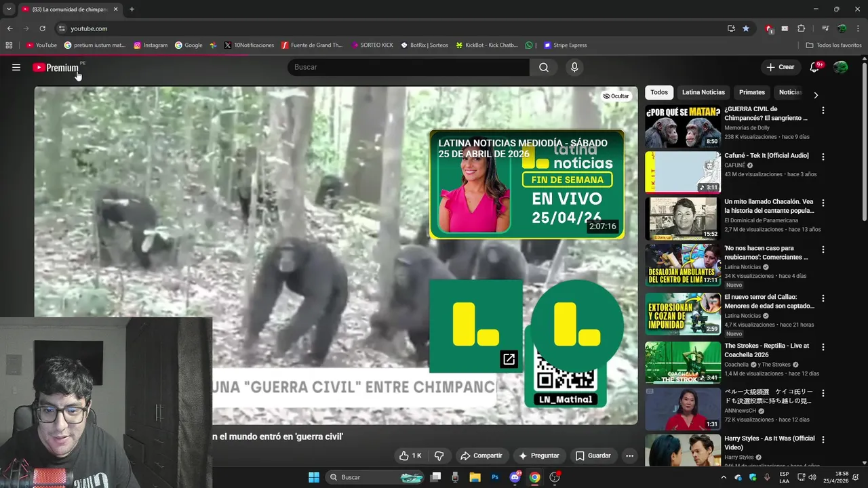Screen dimensions: 868x488
Task: Open the Chrome apps grid in bookmarks bar
Action: click(9, 45)
